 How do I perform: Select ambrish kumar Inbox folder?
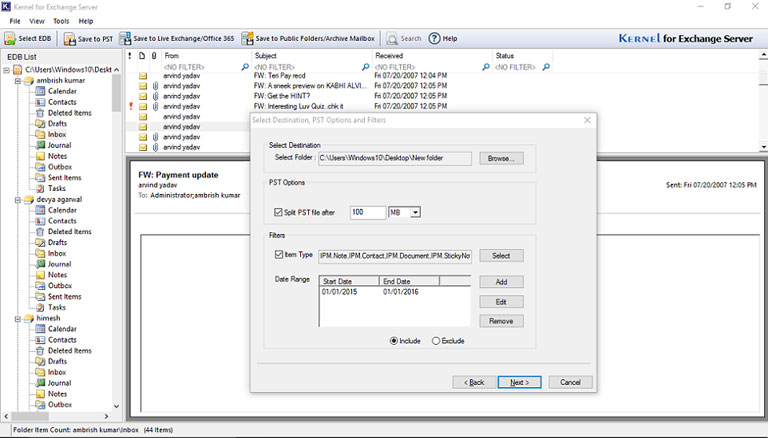tap(57, 134)
